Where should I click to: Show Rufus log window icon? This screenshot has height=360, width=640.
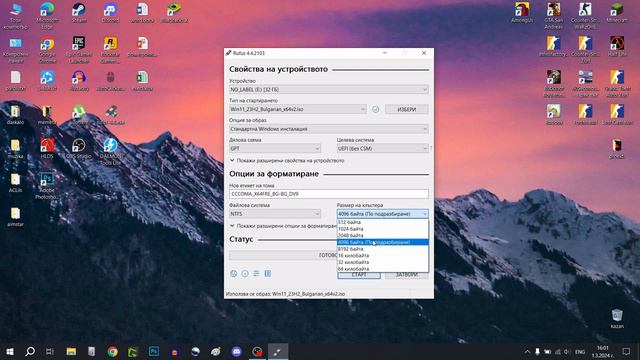(268, 273)
